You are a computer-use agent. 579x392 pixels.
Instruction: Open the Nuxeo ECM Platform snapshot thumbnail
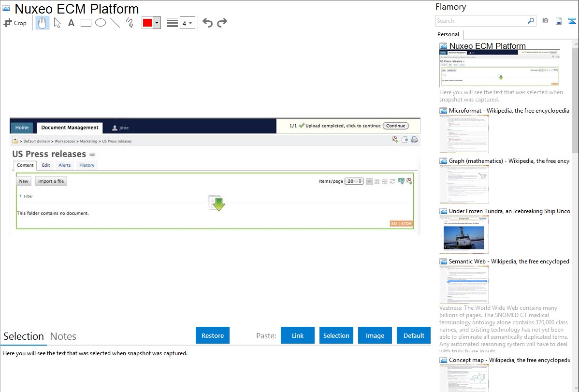click(500, 68)
